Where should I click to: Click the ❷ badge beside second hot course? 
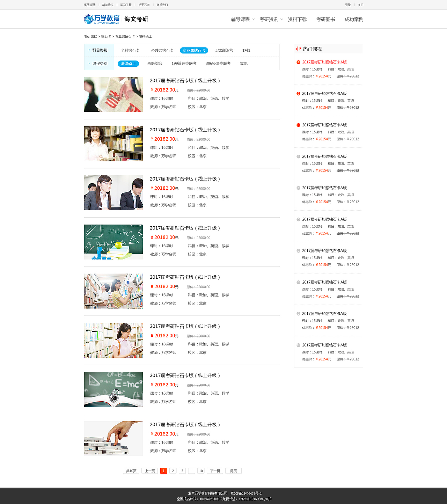298,94
